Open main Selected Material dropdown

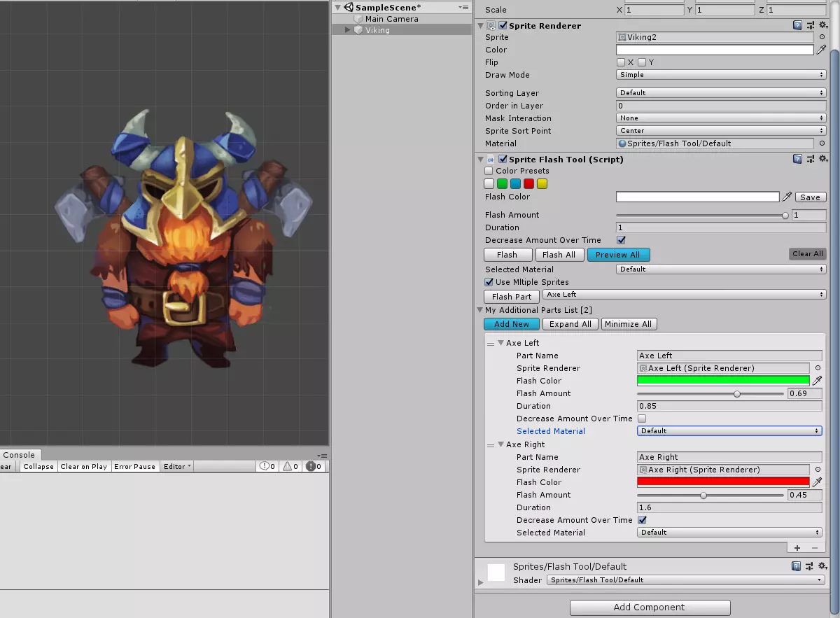[x=721, y=269]
